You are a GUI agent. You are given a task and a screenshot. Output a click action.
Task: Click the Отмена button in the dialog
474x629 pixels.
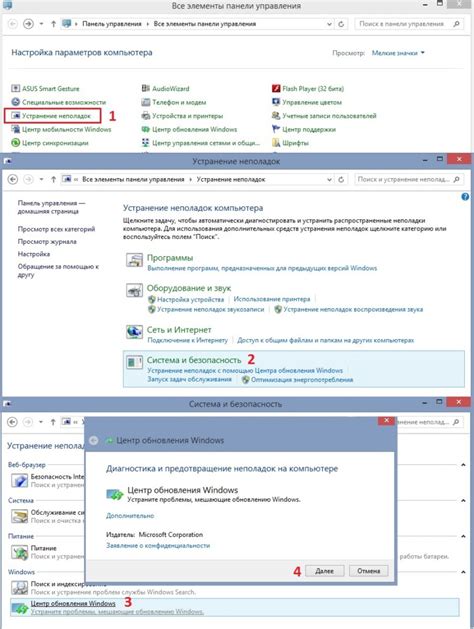369,571
